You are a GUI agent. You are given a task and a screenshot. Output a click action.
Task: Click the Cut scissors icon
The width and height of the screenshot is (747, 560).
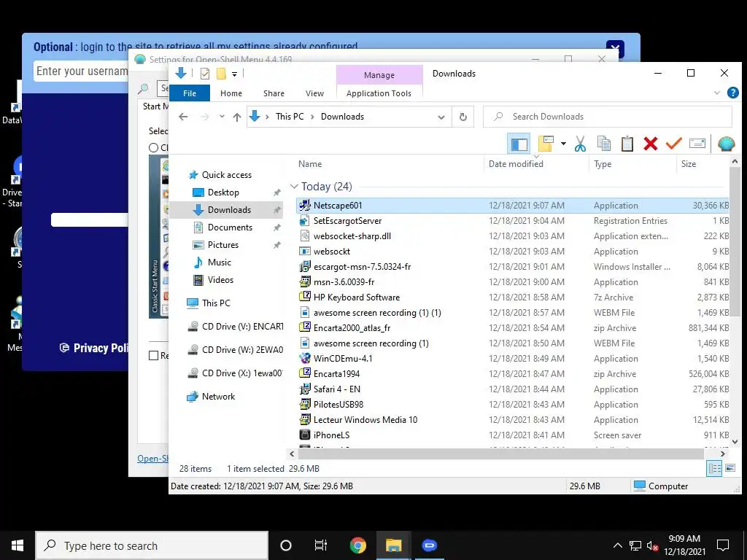click(x=580, y=144)
